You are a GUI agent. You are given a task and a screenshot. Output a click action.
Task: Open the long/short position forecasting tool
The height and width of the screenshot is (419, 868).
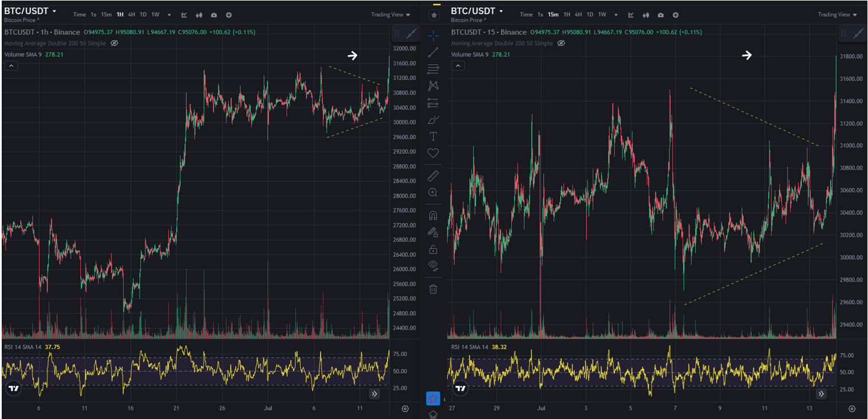(433, 103)
